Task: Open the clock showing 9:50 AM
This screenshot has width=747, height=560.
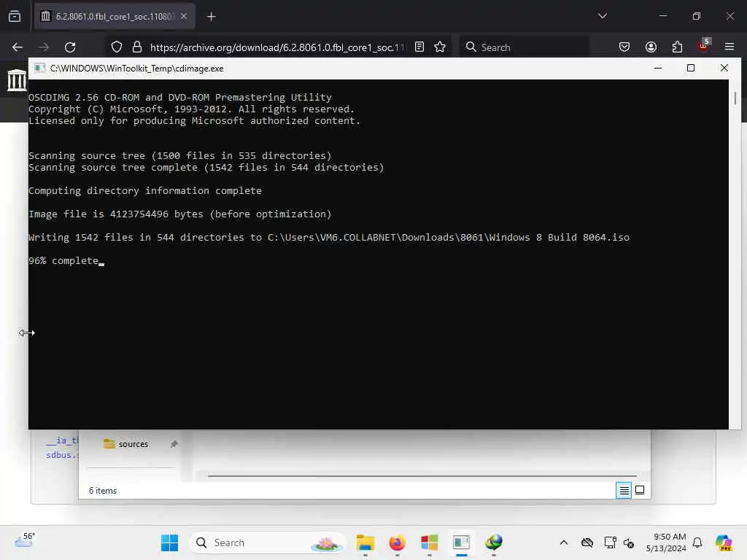Action: point(665,542)
